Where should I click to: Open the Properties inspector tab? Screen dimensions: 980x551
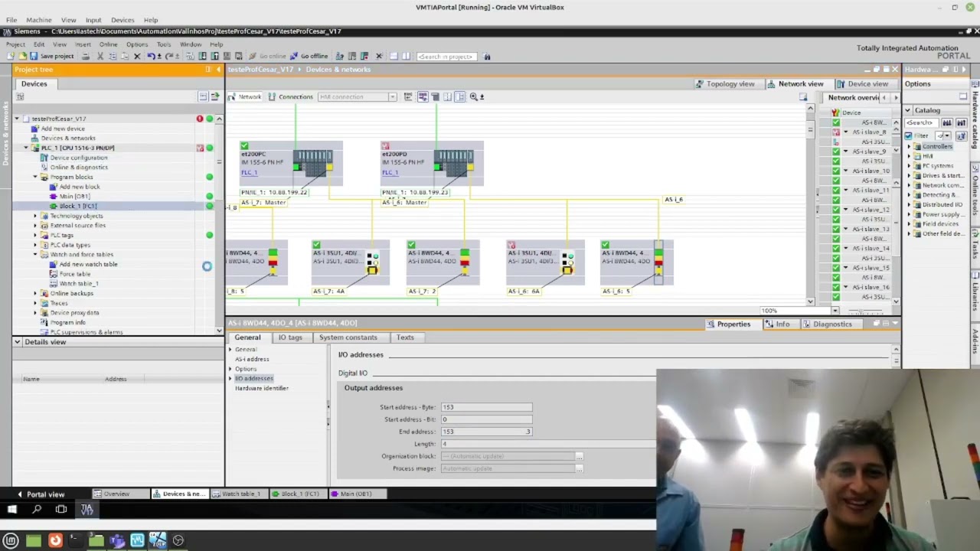[x=728, y=324]
